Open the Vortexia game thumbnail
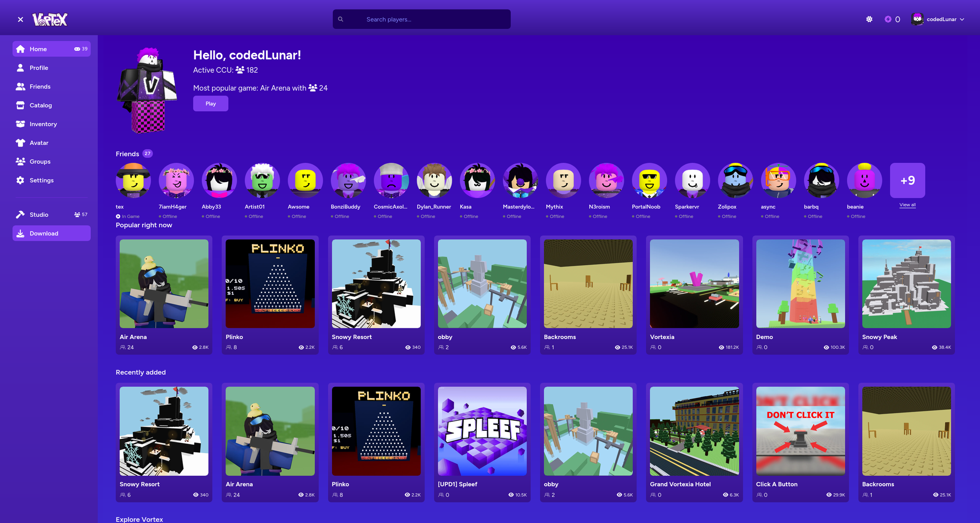The image size is (980, 523). [x=694, y=284]
